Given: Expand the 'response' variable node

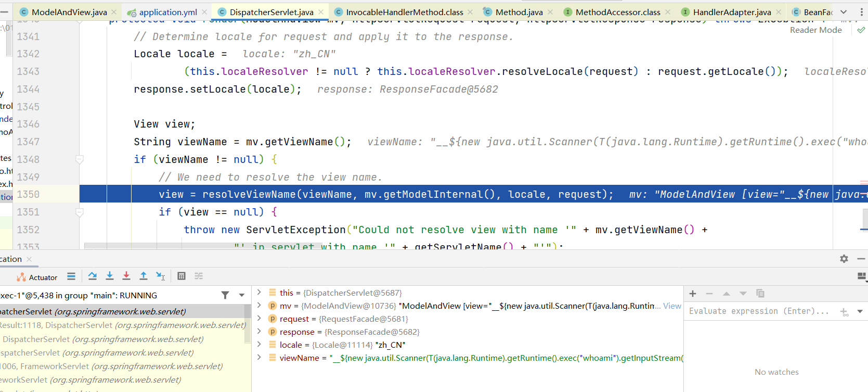Looking at the screenshot, I should point(259,332).
